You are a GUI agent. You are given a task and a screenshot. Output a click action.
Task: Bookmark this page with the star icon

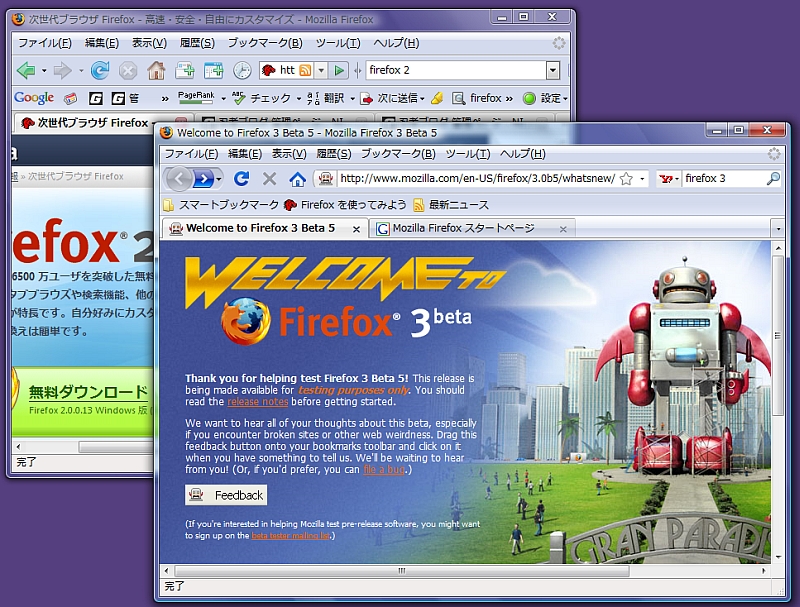click(627, 179)
